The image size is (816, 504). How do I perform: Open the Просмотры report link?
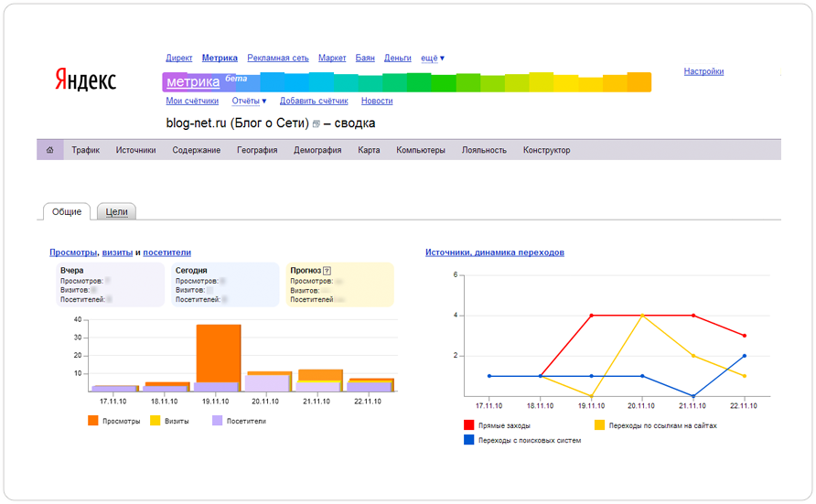coord(73,252)
